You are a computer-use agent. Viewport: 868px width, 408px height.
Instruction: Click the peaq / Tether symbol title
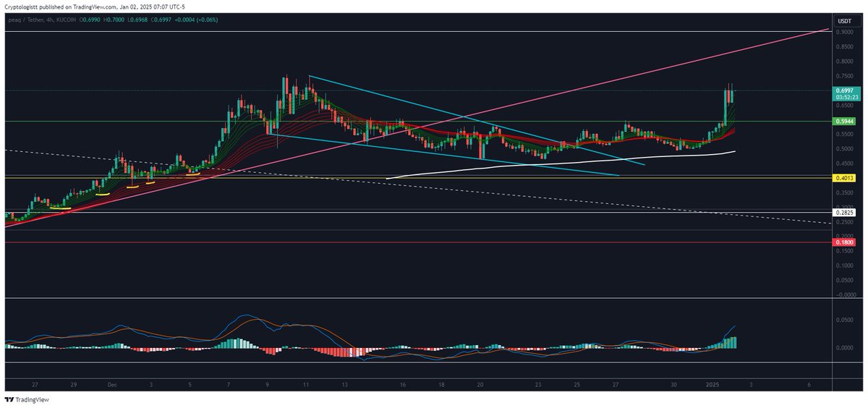(x=25, y=20)
